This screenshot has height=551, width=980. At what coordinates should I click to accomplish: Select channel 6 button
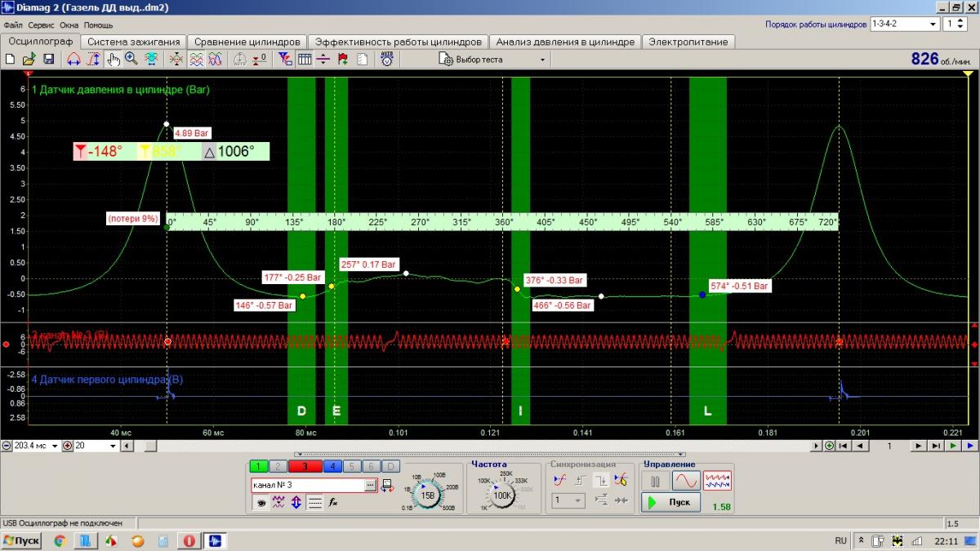pyautogui.click(x=371, y=466)
